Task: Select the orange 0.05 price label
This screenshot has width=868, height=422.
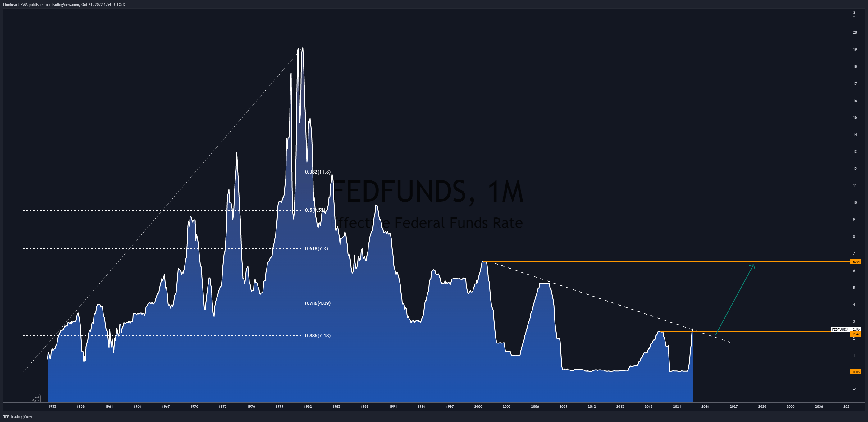Action: coord(856,372)
